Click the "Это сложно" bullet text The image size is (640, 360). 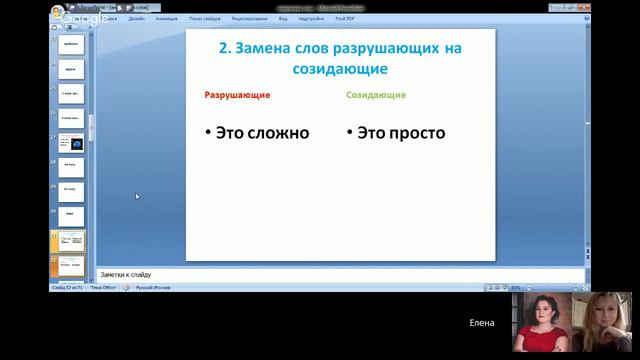(x=262, y=133)
